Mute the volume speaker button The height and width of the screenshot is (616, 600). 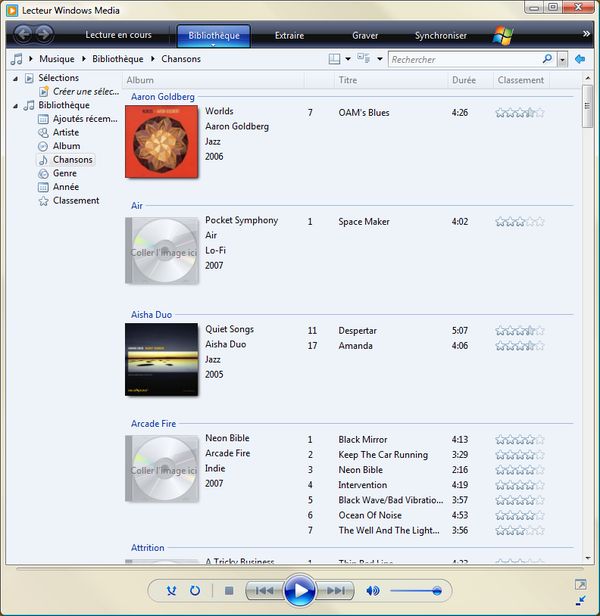373,591
